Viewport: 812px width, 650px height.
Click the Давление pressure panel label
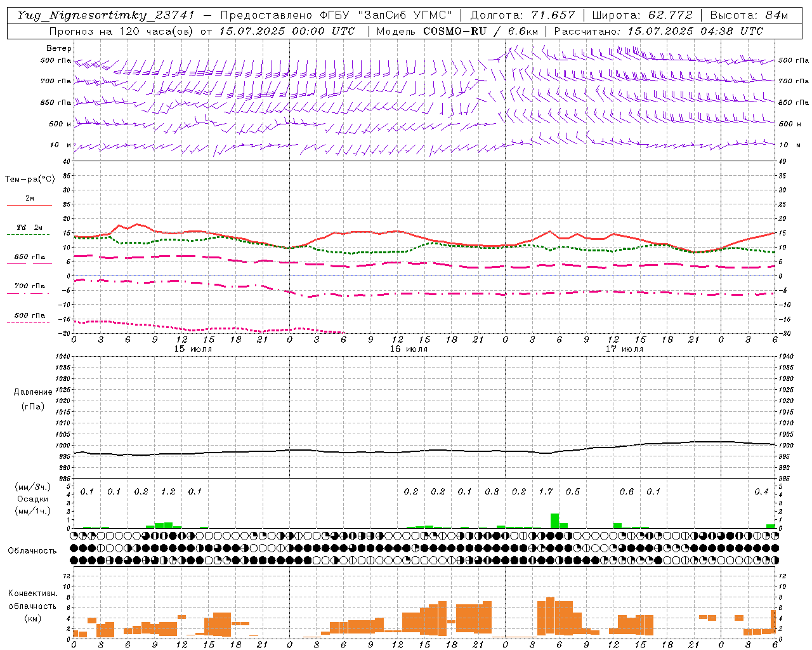point(33,392)
